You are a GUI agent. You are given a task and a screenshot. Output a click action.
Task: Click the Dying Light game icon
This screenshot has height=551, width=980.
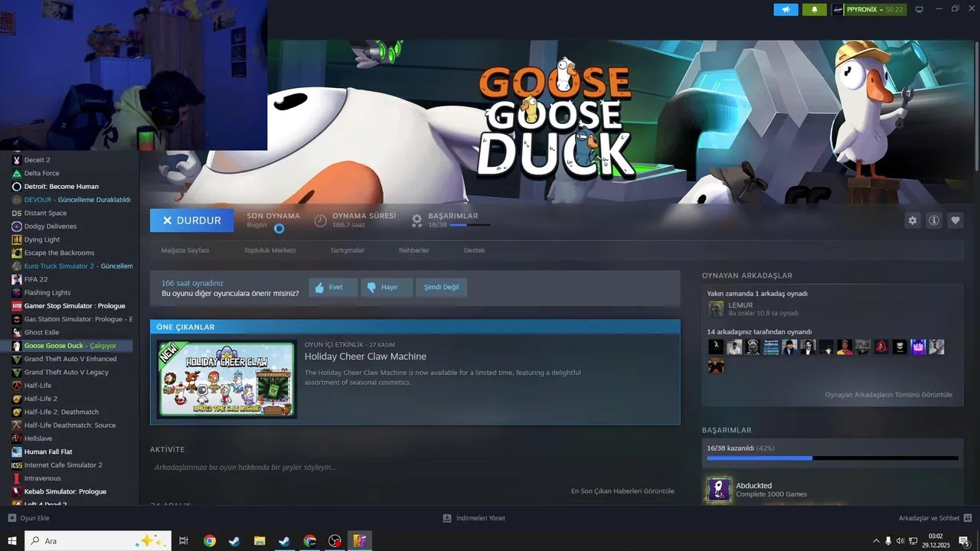tap(17, 240)
